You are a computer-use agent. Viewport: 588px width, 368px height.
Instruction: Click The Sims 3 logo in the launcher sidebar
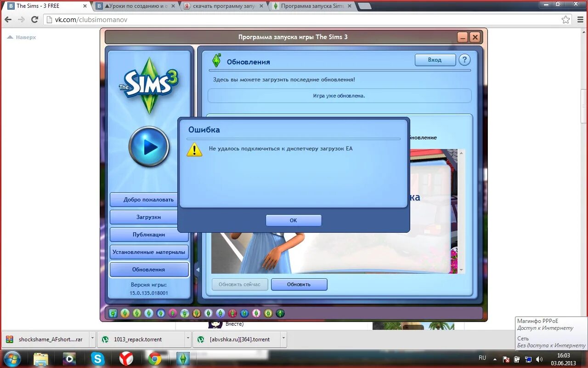[149, 86]
